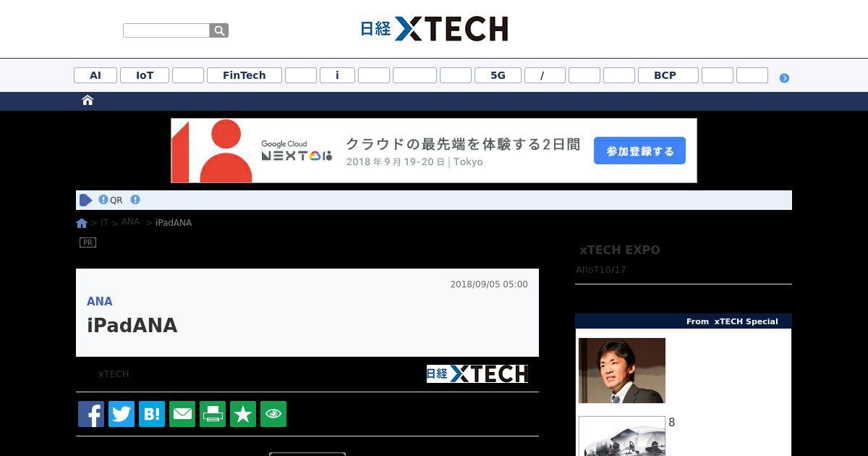
Task: Select the IoT topic tab
Action: click(x=145, y=75)
